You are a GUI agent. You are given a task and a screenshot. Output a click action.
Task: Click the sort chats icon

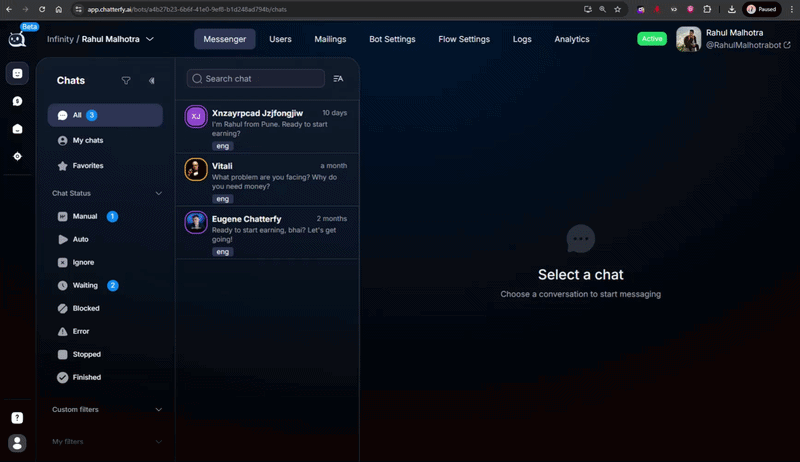click(338, 79)
